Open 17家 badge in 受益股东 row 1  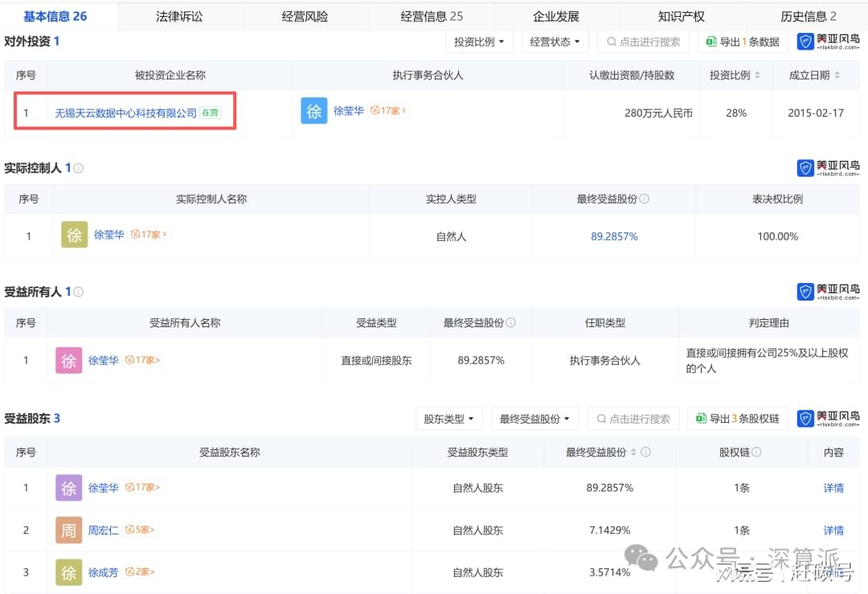pyautogui.click(x=142, y=487)
